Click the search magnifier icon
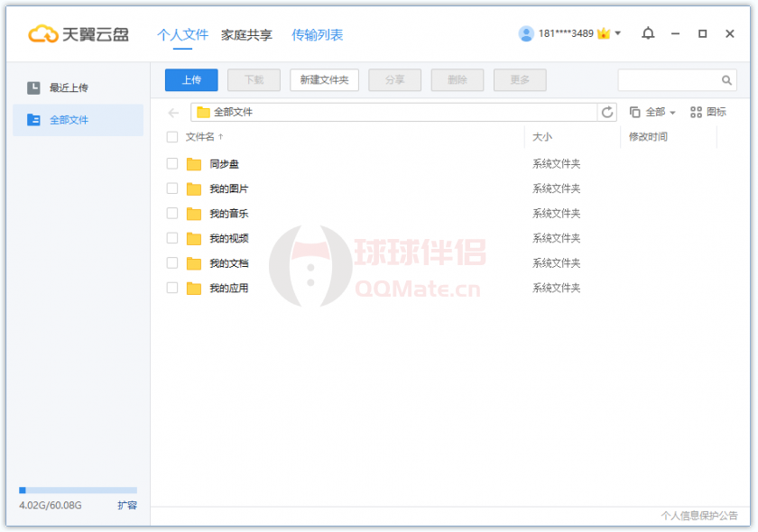The height and width of the screenshot is (532, 758). 726,80
